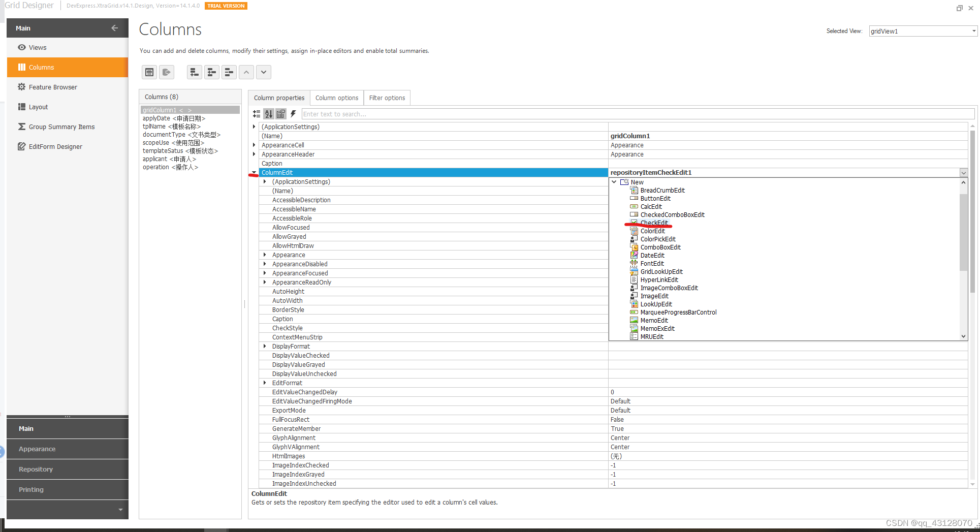Viewport: 980px width, 532px height.
Task: Select scopeUse column in the list
Action: coord(173,143)
